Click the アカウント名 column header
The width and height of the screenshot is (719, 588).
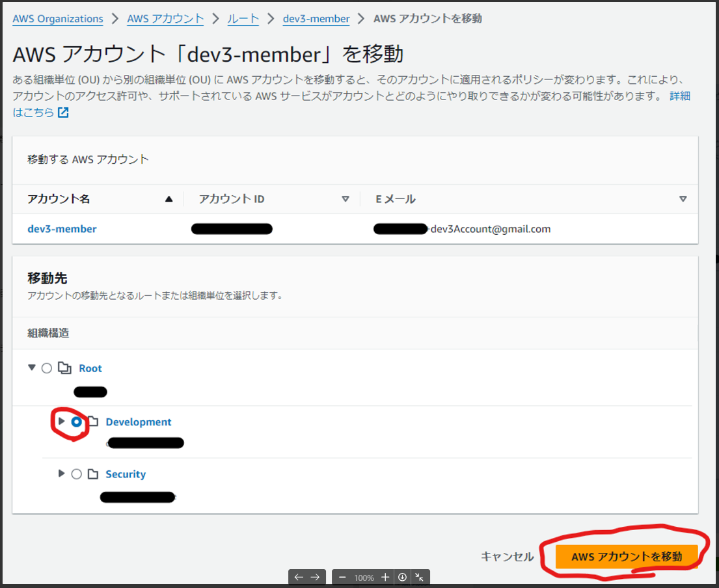(x=59, y=199)
